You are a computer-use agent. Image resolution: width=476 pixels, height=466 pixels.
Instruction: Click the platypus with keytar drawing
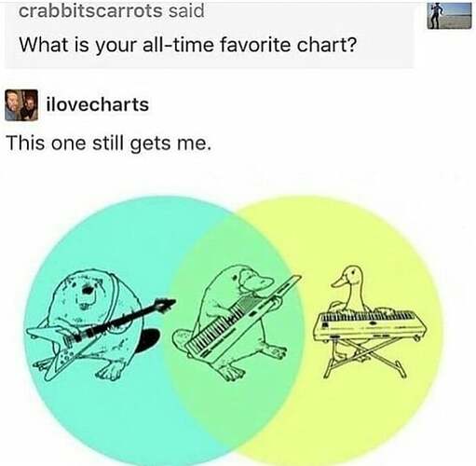[236, 323]
